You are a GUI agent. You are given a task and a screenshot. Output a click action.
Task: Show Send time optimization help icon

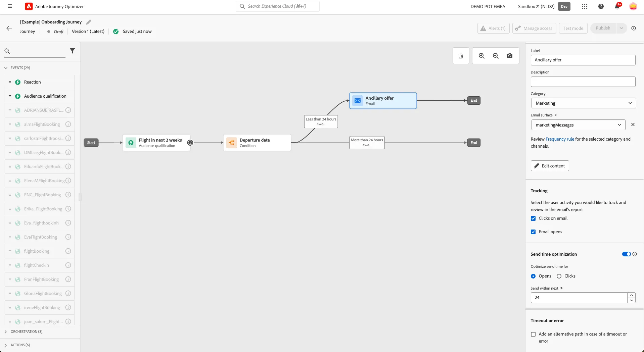635,254
